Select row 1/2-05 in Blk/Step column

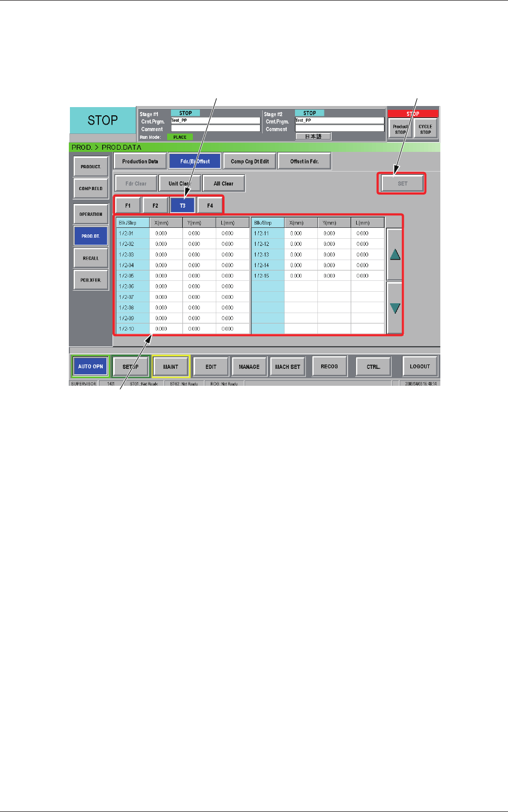(x=132, y=276)
